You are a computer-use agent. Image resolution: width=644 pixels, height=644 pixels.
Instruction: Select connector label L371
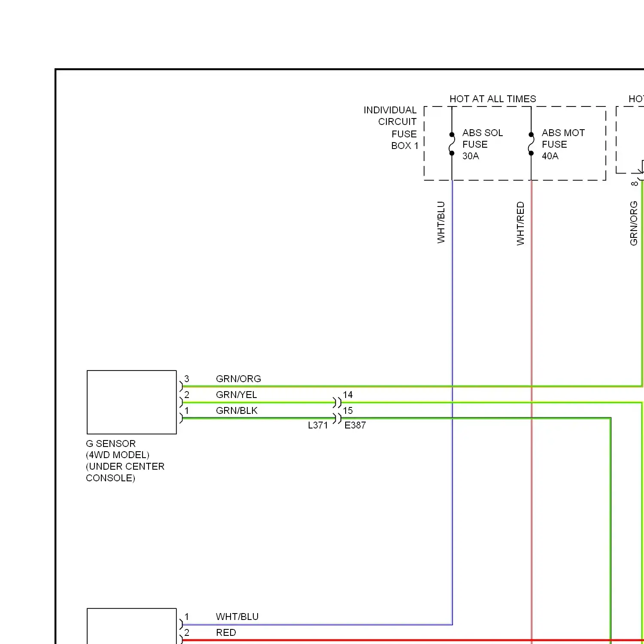coord(318,425)
